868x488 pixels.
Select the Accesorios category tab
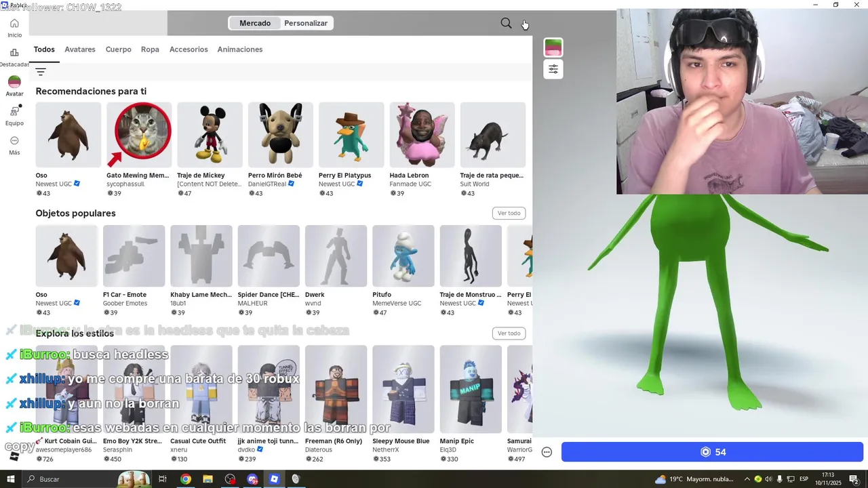point(189,49)
